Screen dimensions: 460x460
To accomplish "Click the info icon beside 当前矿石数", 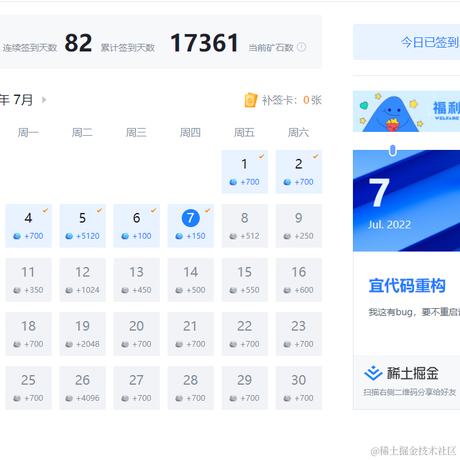I will pos(301,47).
